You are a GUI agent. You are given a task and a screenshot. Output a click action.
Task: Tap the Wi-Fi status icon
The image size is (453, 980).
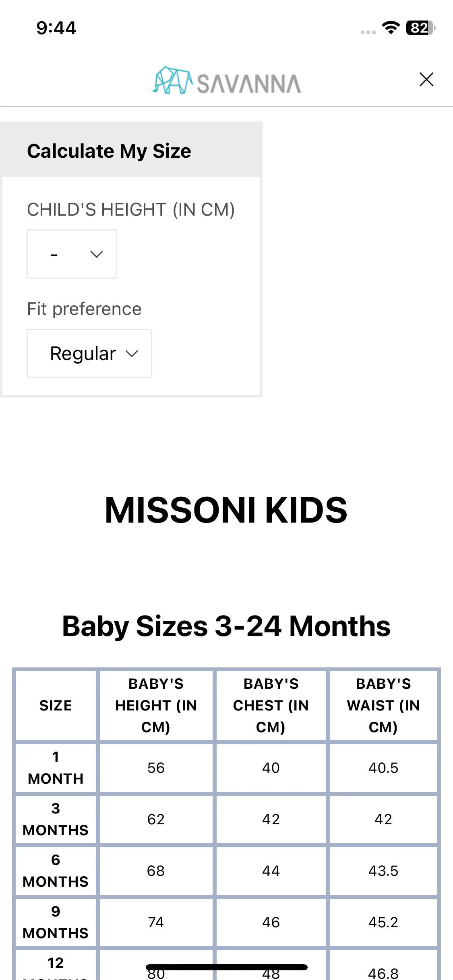391,28
